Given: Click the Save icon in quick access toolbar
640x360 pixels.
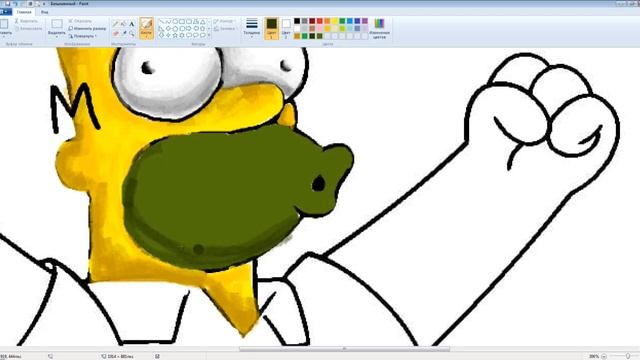Looking at the screenshot, I should 7,3.
